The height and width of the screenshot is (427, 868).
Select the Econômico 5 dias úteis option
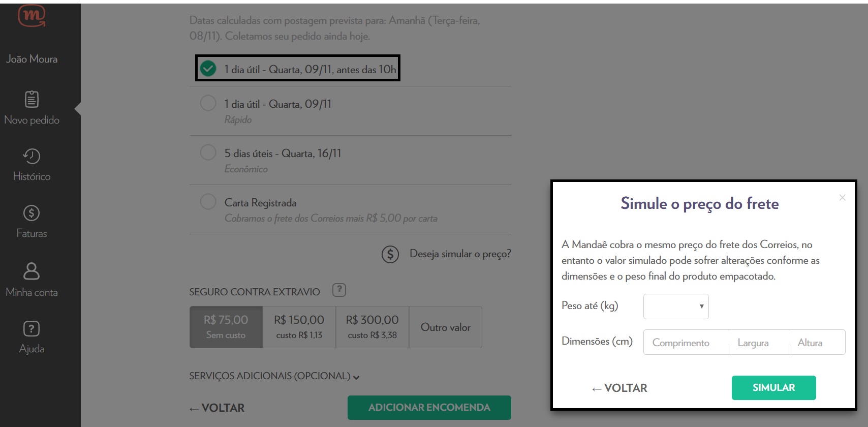coord(208,152)
